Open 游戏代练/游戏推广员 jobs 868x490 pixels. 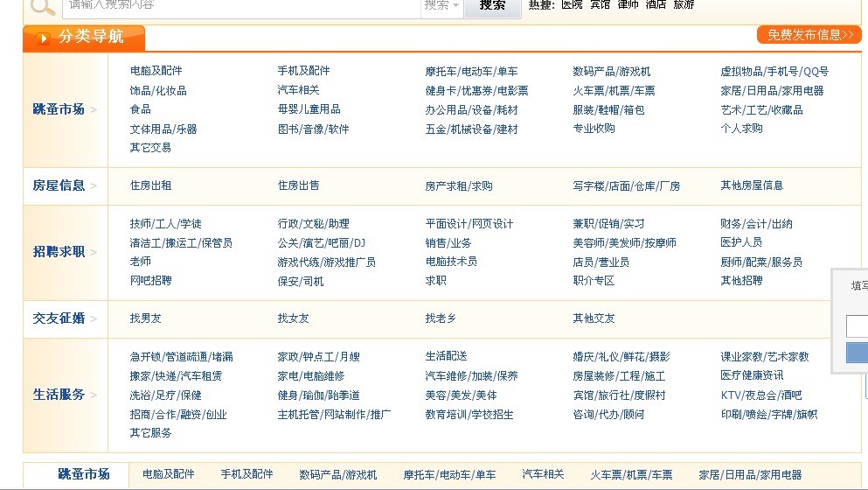tap(327, 262)
